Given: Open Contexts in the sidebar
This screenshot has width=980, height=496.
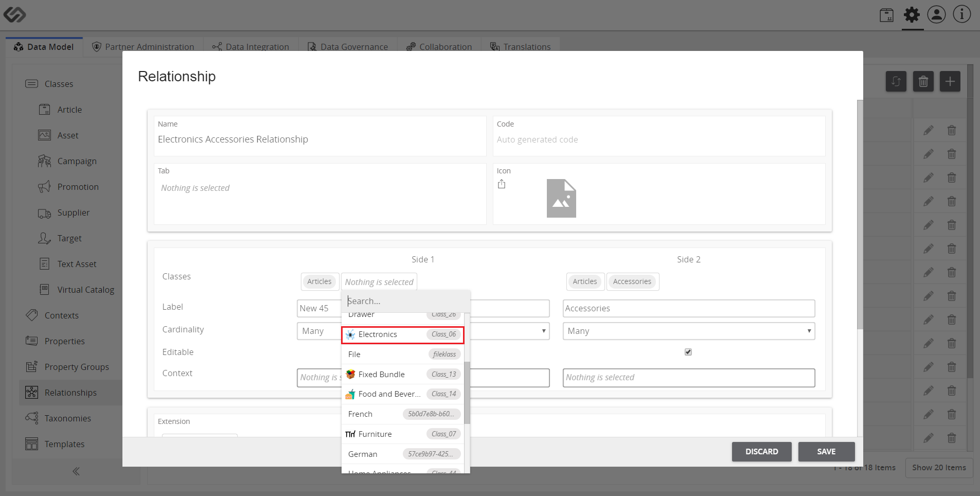Looking at the screenshot, I should click(x=61, y=315).
